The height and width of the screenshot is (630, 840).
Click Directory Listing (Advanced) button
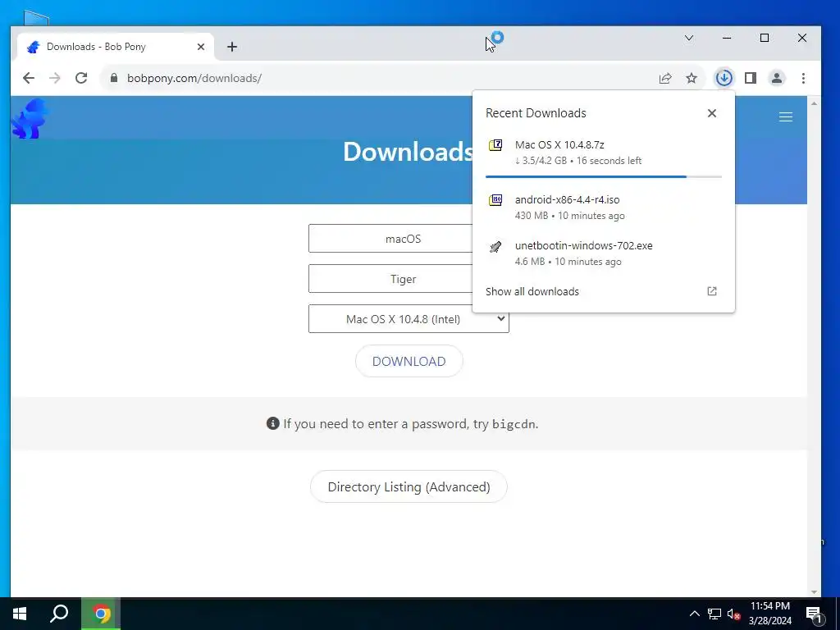click(409, 486)
